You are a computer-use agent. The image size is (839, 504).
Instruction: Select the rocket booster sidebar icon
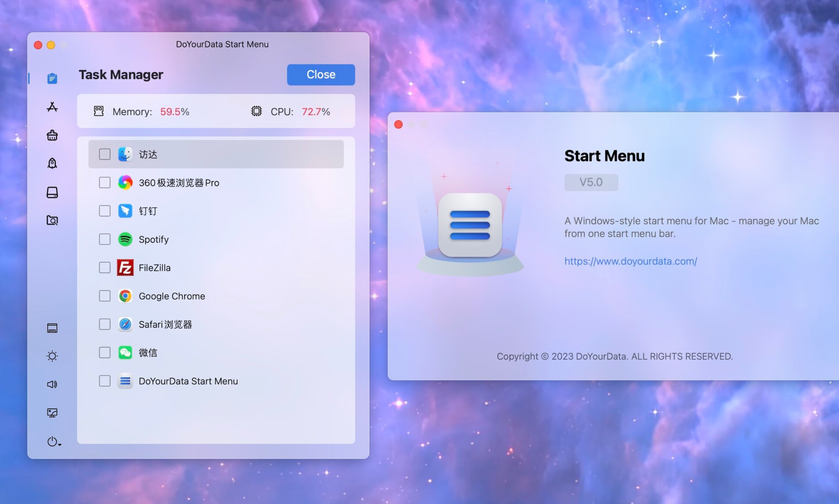pyautogui.click(x=52, y=163)
